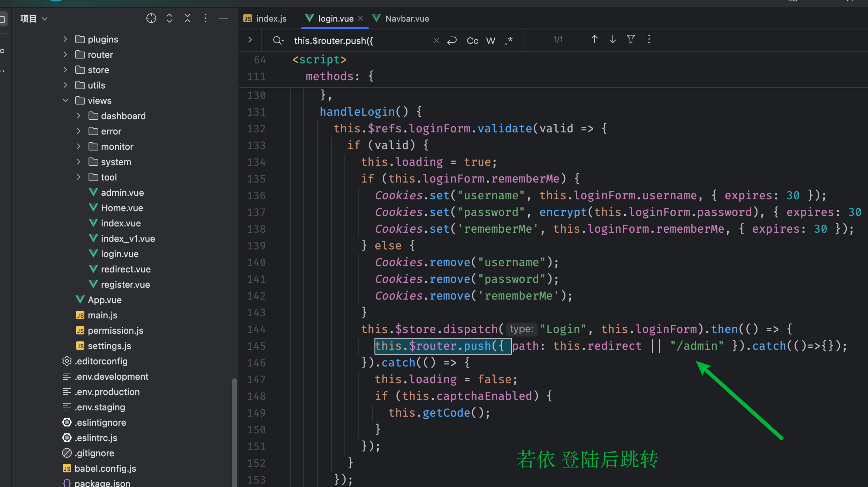This screenshot has width=868, height=487.
Task: Expand the utils folder
Action: tap(65, 85)
